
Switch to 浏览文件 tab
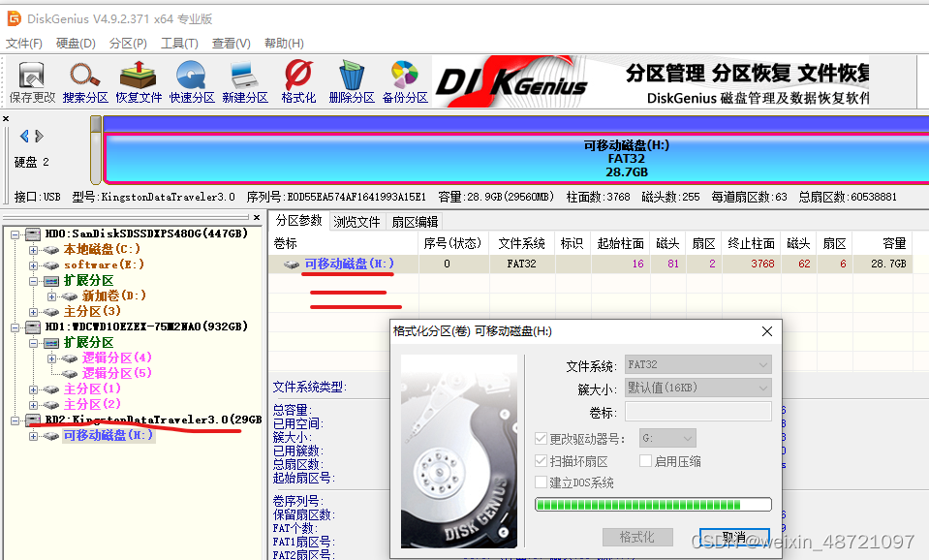pos(356,222)
